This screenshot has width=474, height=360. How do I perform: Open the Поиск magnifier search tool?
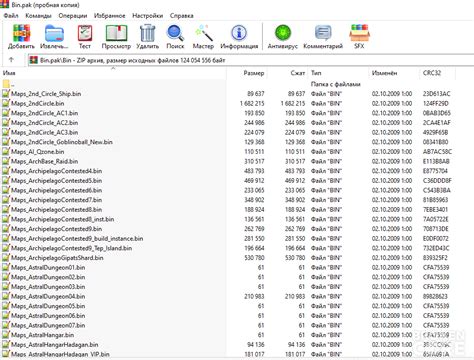point(175,33)
